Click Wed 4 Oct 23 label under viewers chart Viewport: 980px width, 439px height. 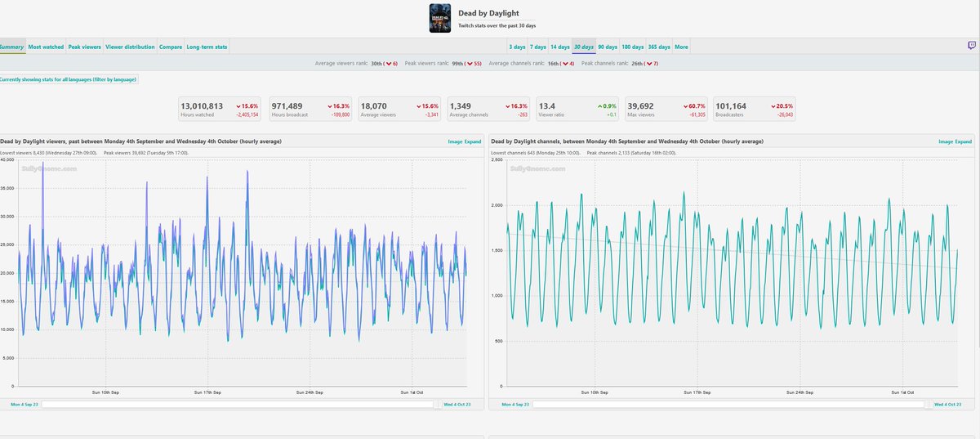pyautogui.click(x=459, y=404)
